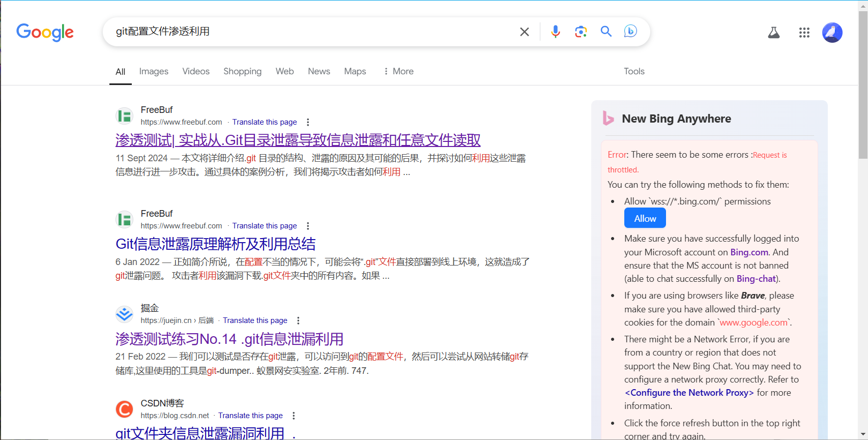868x440 pixels.
Task: Click the 6 Jan 2022 result snippet
Action: [x=323, y=269]
